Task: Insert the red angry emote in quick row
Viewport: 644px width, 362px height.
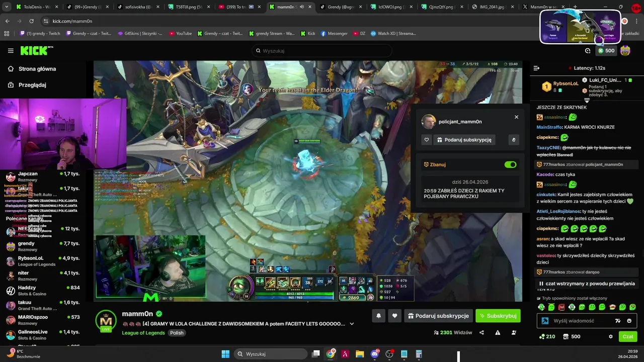Action: [561, 307]
